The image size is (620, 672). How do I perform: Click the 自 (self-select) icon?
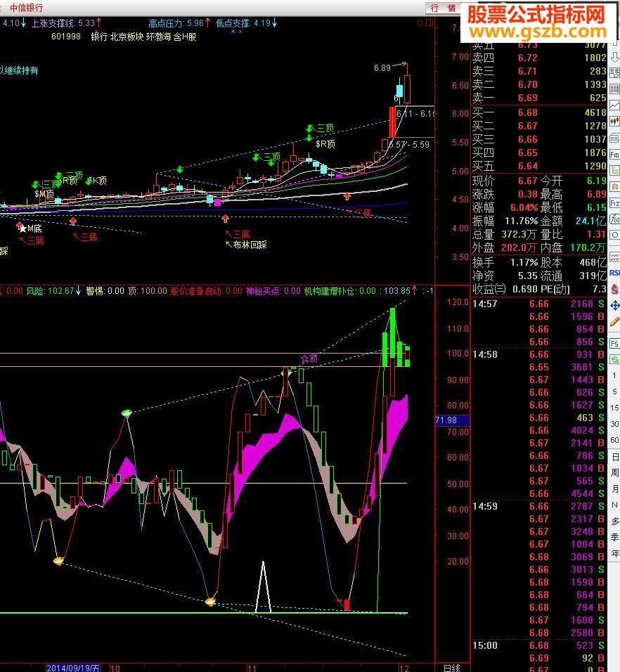pos(615,186)
